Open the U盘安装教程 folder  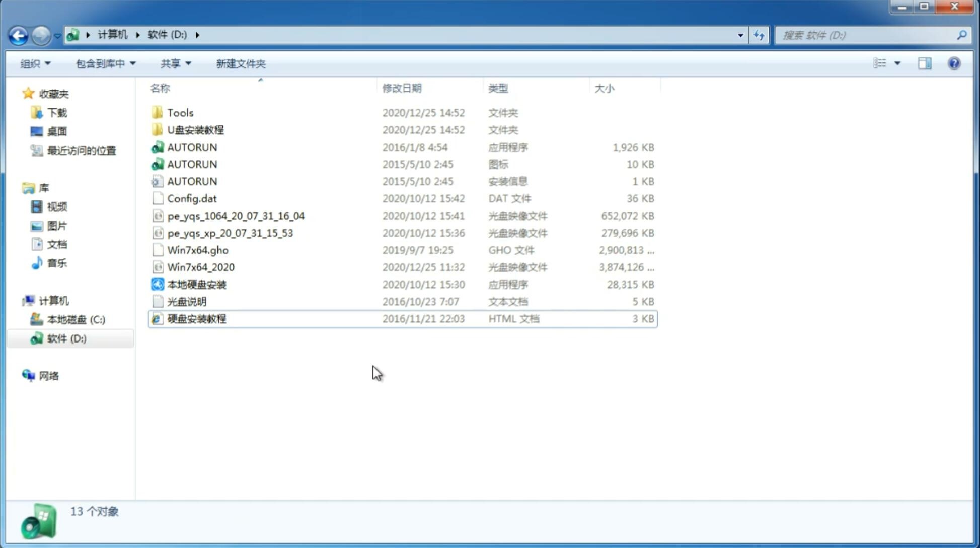point(195,129)
